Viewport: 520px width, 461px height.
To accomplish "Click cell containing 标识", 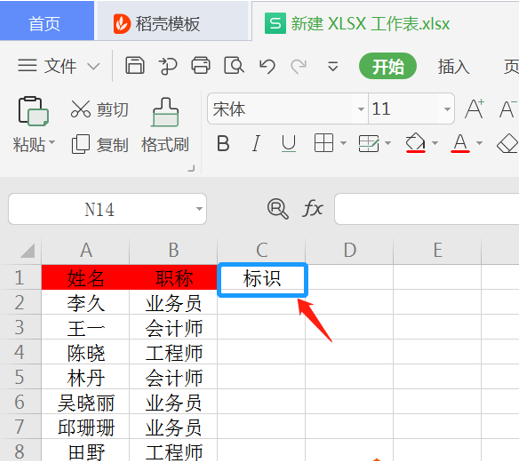I will tap(262, 279).
